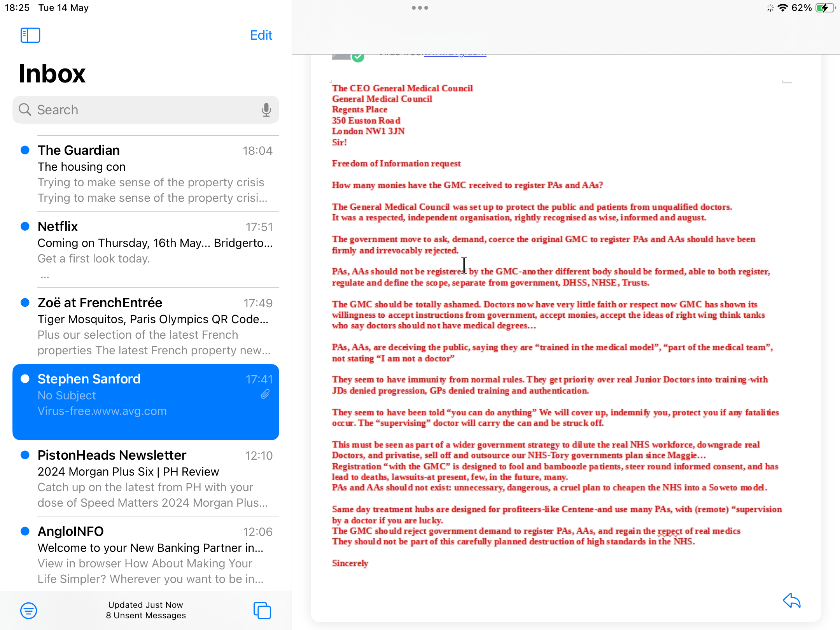Tap the filter icon at the bottom of the inbox

29,611
